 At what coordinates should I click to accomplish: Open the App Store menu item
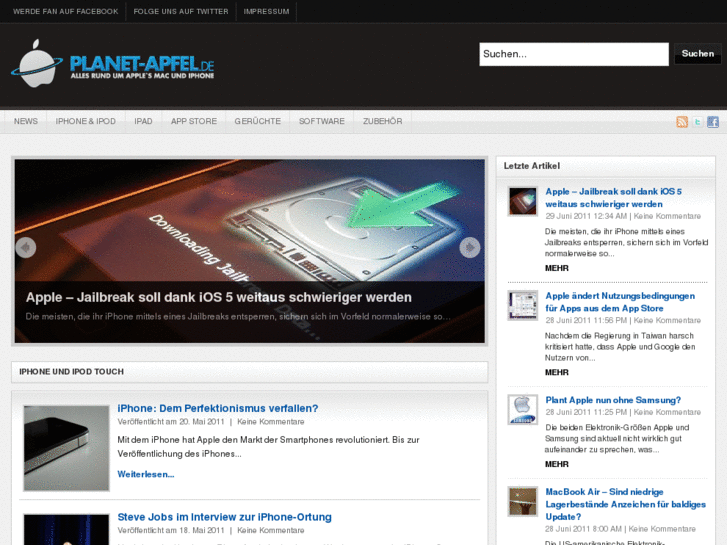tap(194, 122)
